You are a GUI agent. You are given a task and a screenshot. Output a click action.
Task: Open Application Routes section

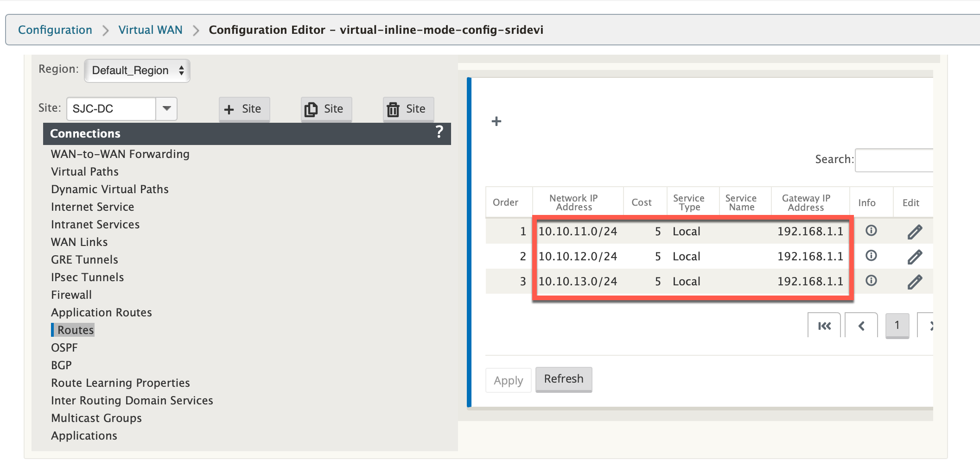click(x=102, y=312)
